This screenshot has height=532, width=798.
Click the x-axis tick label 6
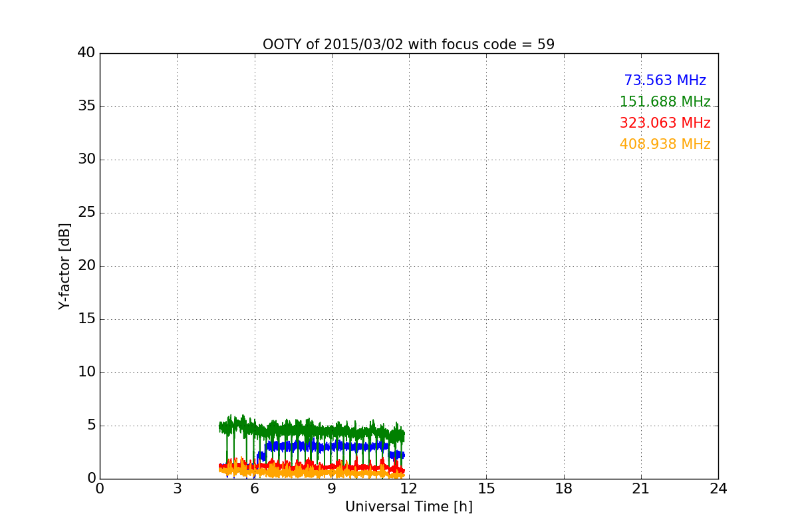coord(254,489)
